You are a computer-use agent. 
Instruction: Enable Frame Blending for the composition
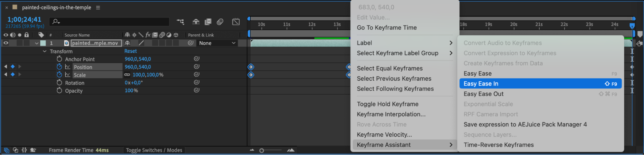[208, 22]
